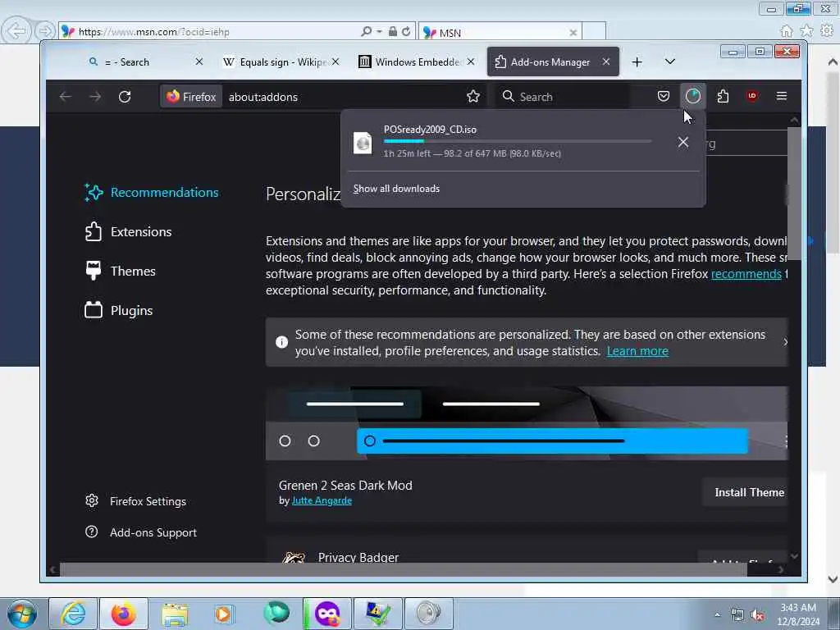Close the Windows Embedded tab
The image size is (840, 630).
coord(470,62)
